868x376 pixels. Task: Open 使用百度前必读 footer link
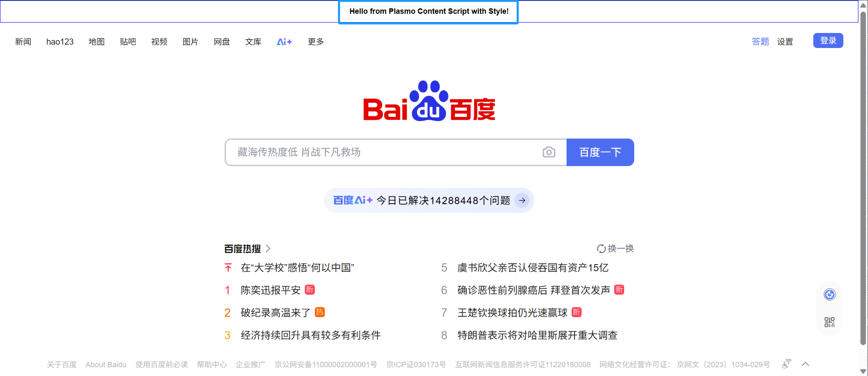click(x=162, y=365)
